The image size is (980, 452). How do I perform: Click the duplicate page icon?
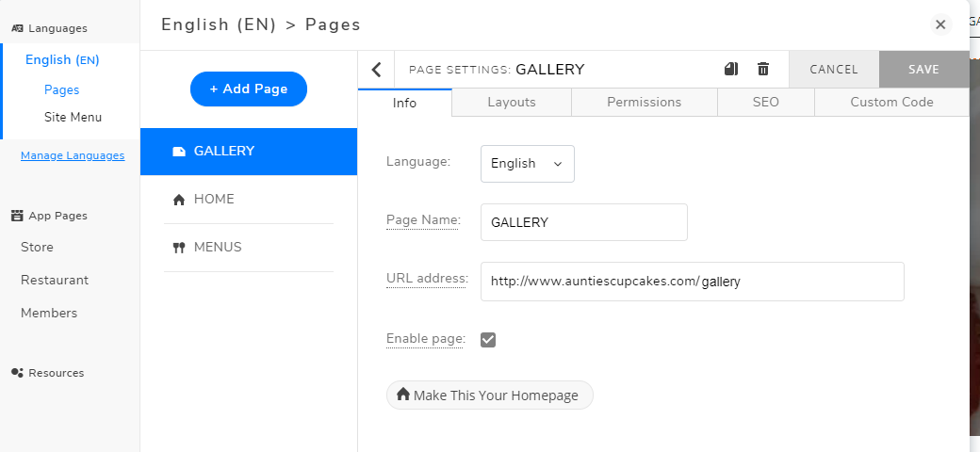point(730,69)
